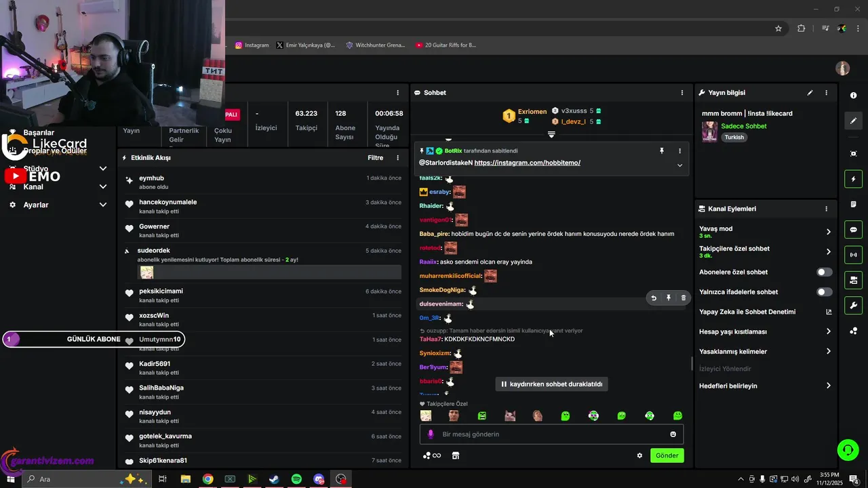Toggle Abonelere özel sohbet switch
The width and height of the screenshot is (868, 488).
[824, 272]
